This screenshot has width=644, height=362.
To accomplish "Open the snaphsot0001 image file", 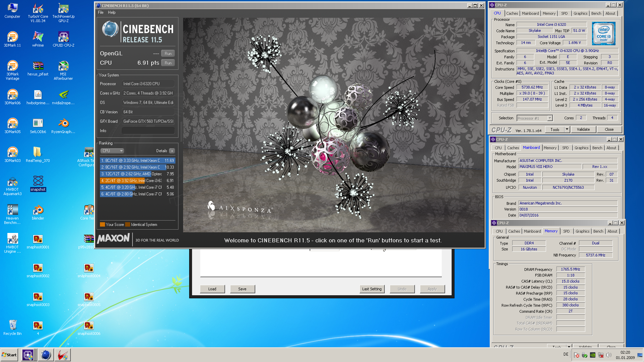I will [38, 241].
